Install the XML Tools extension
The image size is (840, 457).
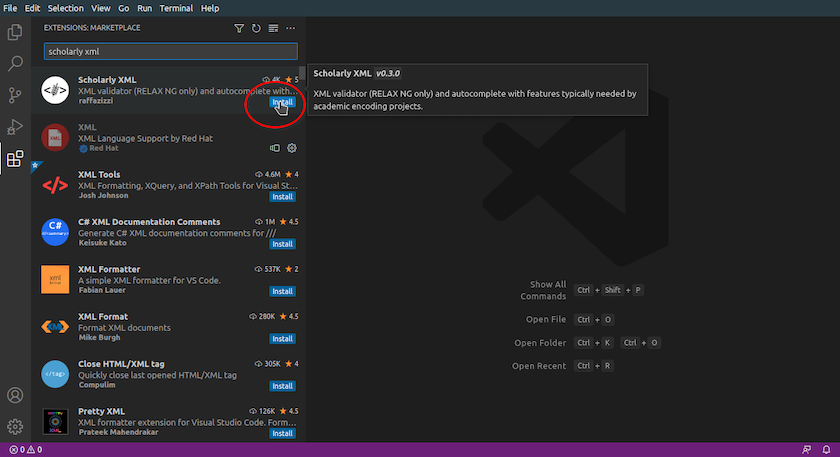pos(282,196)
